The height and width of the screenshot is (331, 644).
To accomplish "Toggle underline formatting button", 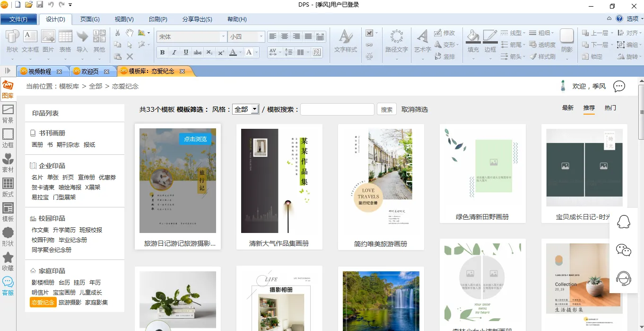I will (x=186, y=53).
